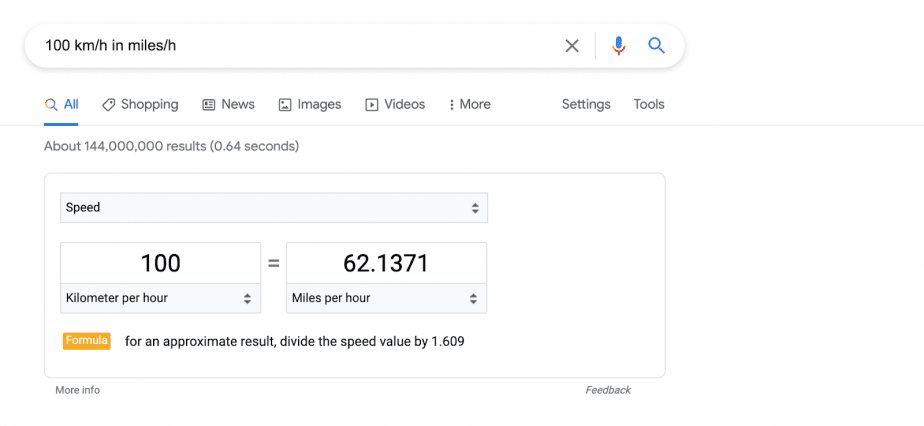The height and width of the screenshot is (426, 924).
Task: Edit the 62.1371 result value field
Action: click(x=387, y=263)
